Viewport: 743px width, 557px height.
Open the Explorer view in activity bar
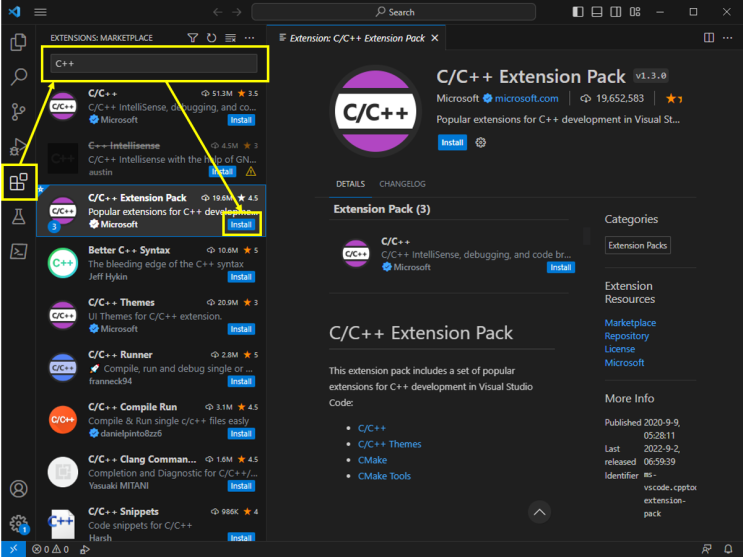18,42
